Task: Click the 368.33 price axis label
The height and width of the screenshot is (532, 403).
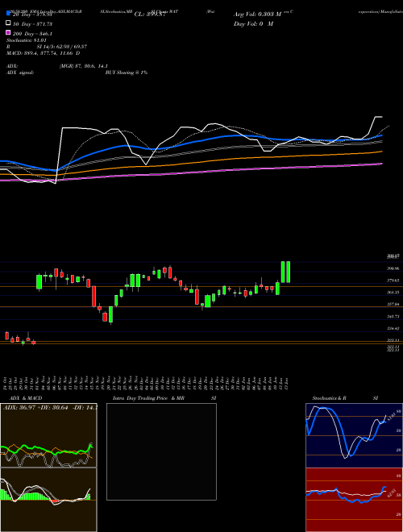Action: click(x=393, y=292)
